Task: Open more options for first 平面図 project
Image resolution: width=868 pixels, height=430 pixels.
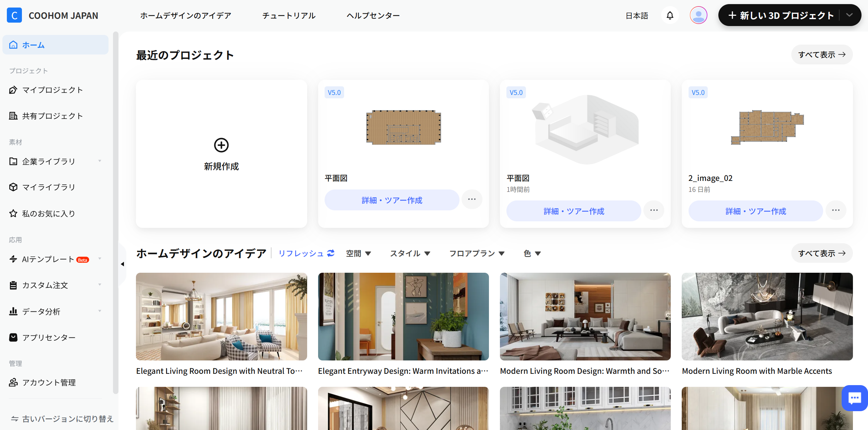Action: [472, 199]
